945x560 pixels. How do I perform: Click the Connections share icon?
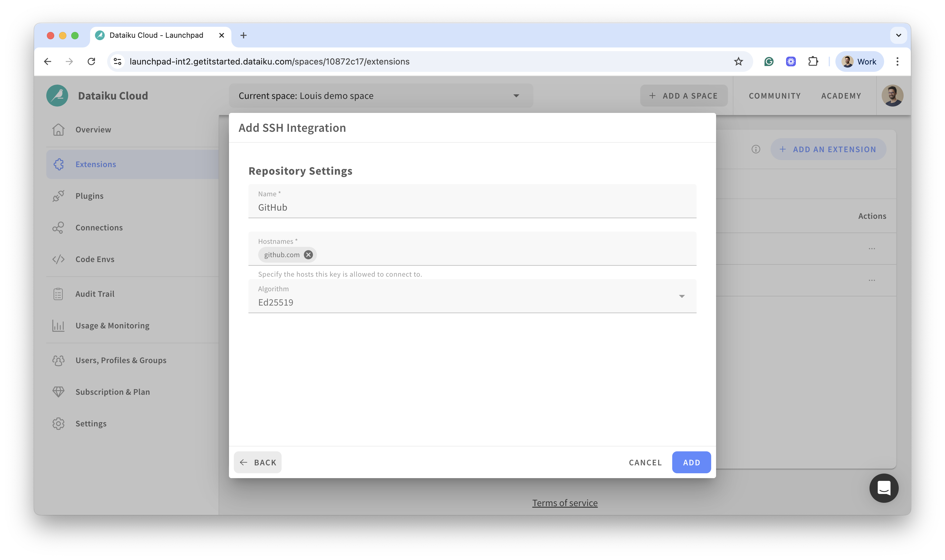click(58, 228)
